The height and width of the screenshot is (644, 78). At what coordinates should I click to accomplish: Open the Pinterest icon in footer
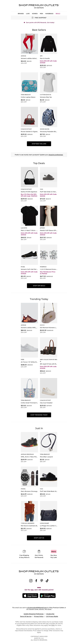[42, 581]
